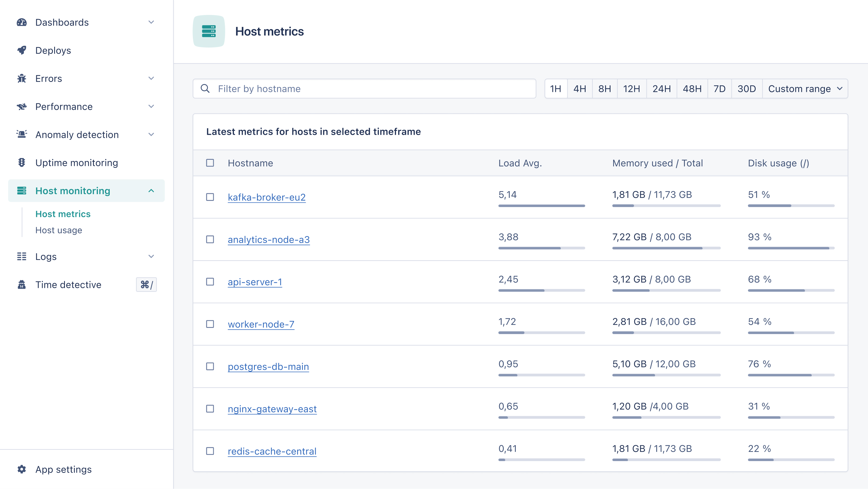Open the Host usage submenu item

click(59, 230)
